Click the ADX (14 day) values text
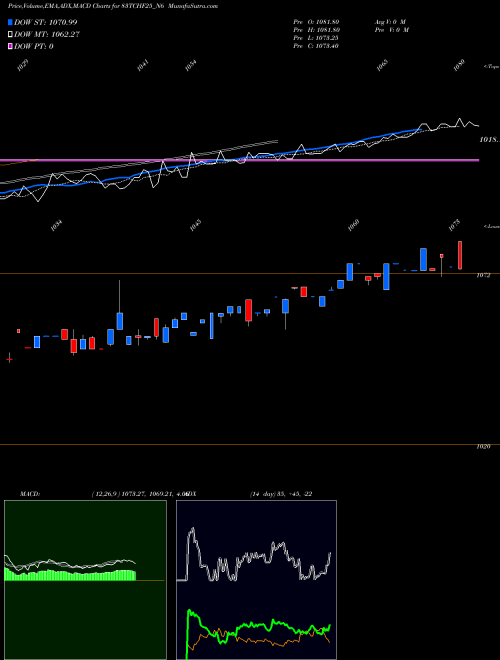Screen dimensions: 500x660 pos(281,494)
